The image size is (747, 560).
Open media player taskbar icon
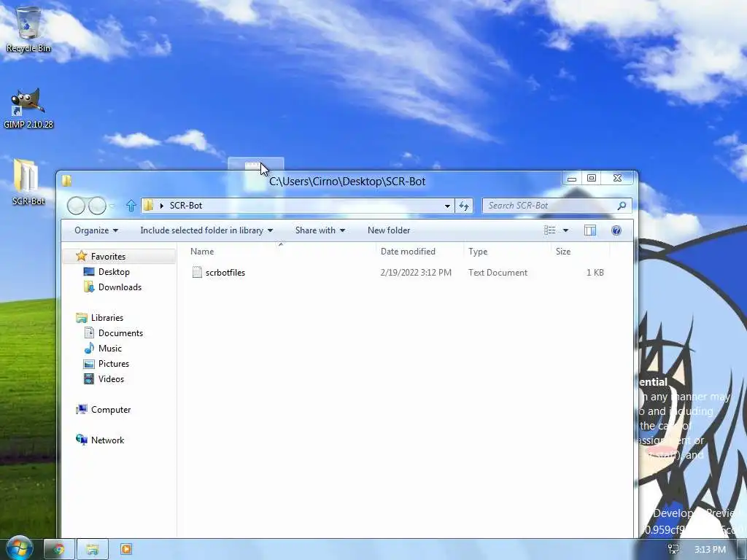(x=126, y=550)
